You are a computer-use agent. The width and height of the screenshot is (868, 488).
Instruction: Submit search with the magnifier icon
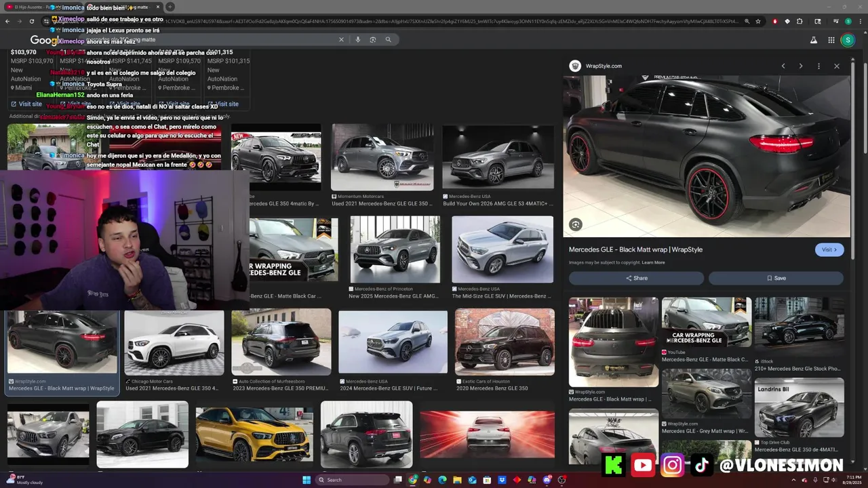coord(388,39)
